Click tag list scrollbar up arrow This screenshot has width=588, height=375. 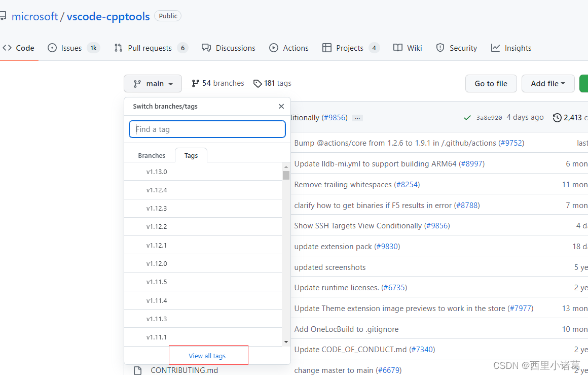click(286, 166)
